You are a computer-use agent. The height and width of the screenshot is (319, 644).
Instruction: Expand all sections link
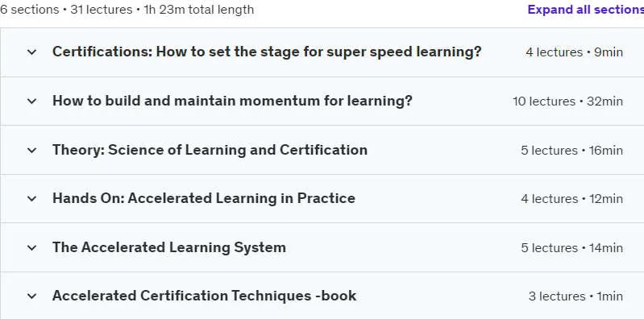point(586,10)
